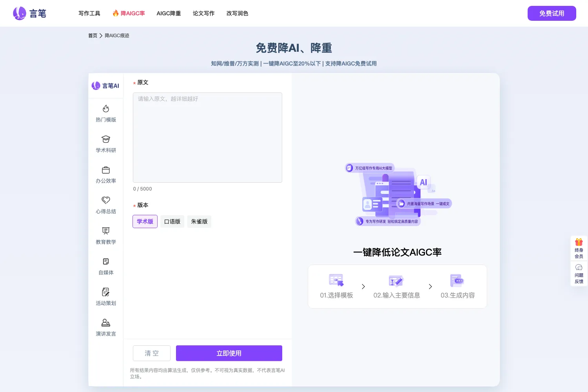Viewport: 588px width, 392px height.
Task: Click the 言笔AI logo in the sidebar
Action: (105, 85)
